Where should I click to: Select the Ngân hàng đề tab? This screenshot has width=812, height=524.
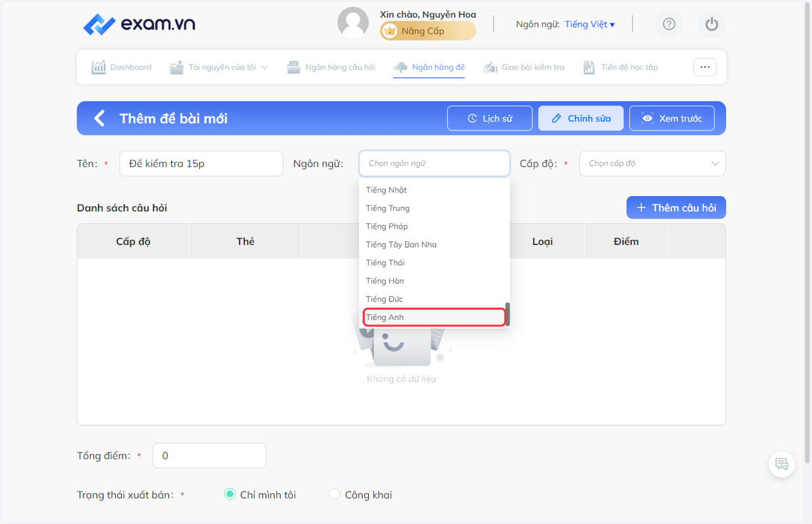coord(429,67)
